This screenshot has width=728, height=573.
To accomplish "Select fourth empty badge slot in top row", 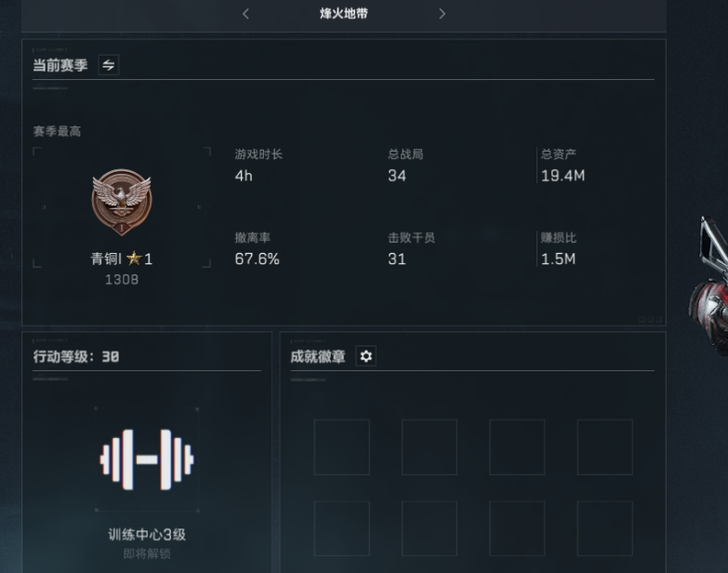I will click(x=605, y=447).
